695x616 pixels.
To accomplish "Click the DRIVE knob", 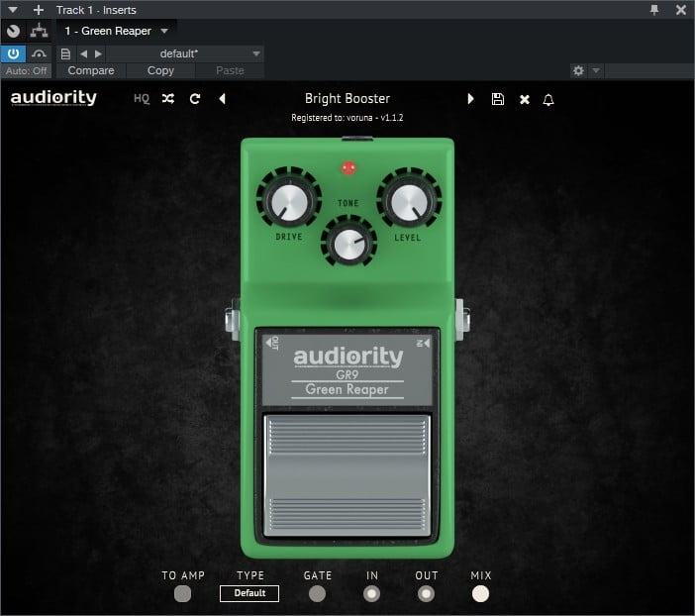I will (x=289, y=202).
